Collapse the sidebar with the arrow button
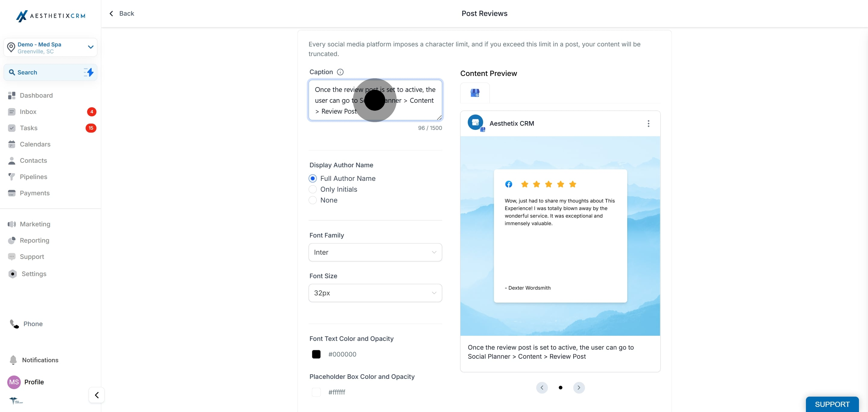This screenshot has height=412, width=868. [97, 395]
